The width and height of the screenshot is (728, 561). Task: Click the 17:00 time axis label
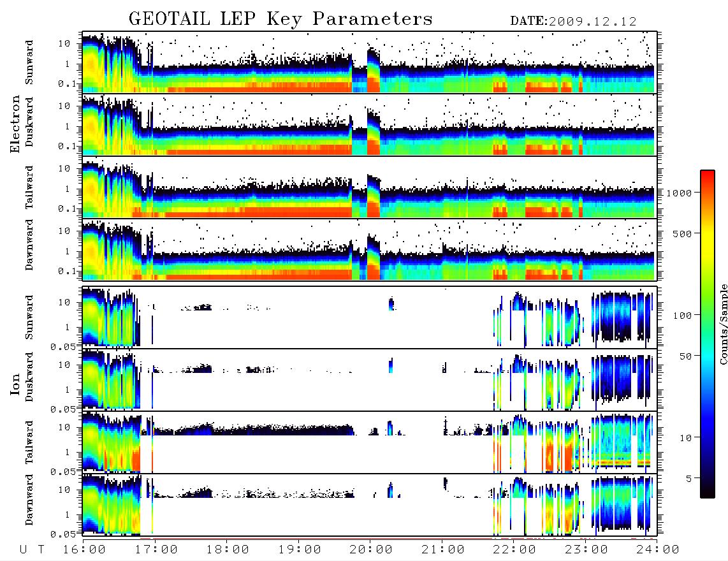pos(156,550)
